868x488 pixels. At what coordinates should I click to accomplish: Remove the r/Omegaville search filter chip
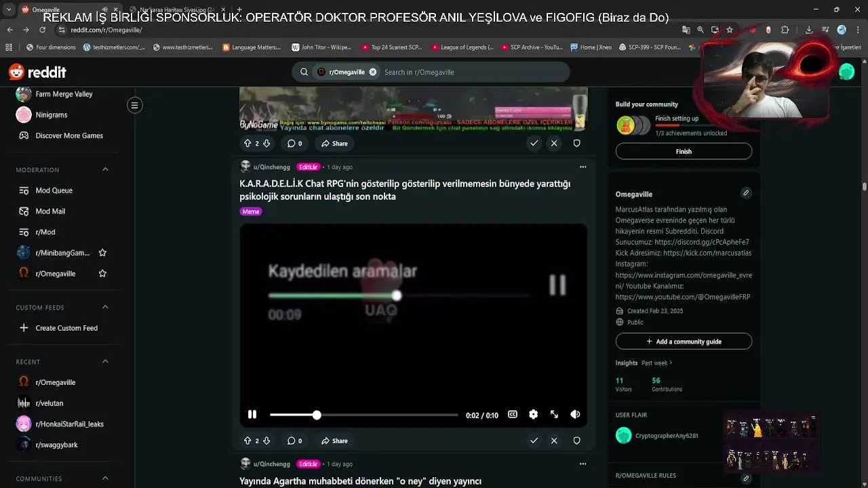(x=372, y=72)
